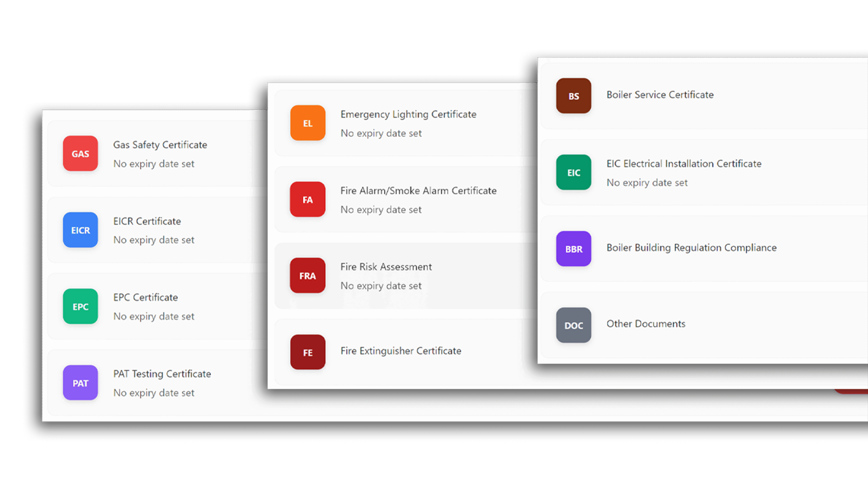
Task: Click PAT Testing expiry date text
Action: coord(154,393)
